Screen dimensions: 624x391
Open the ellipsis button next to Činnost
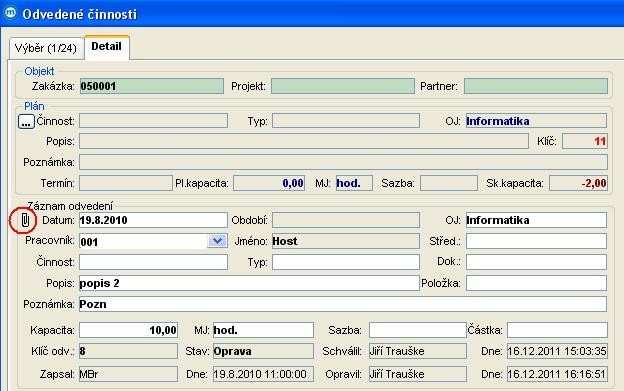[x=26, y=122]
